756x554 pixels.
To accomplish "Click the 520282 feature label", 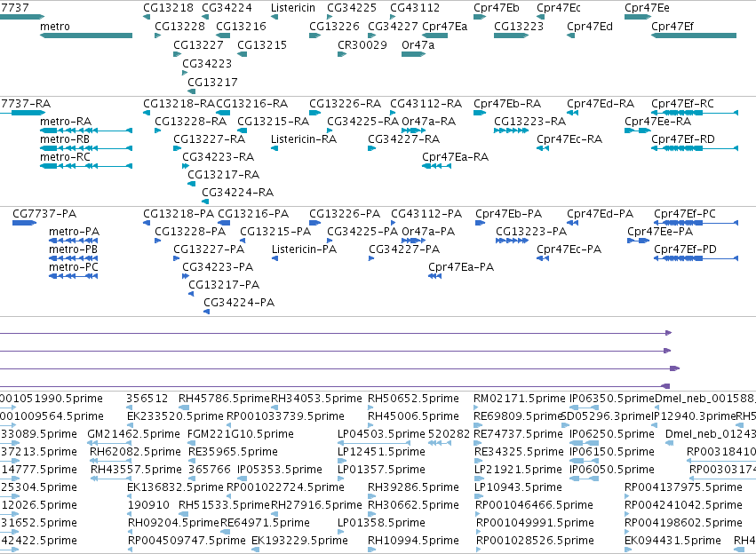I will coord(449,434).
